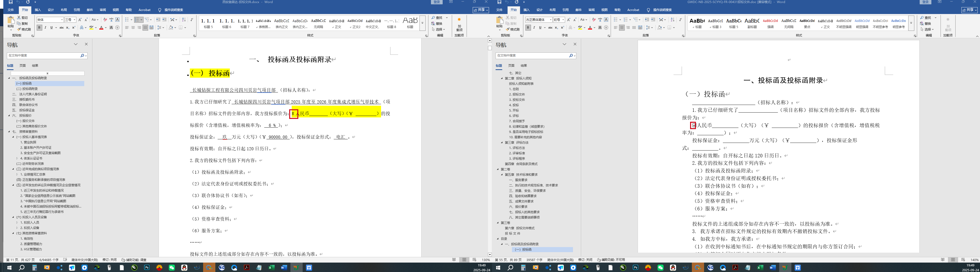Toggle Underline in the left window
This screenshot has height=272, width=980.
[51, 28]
